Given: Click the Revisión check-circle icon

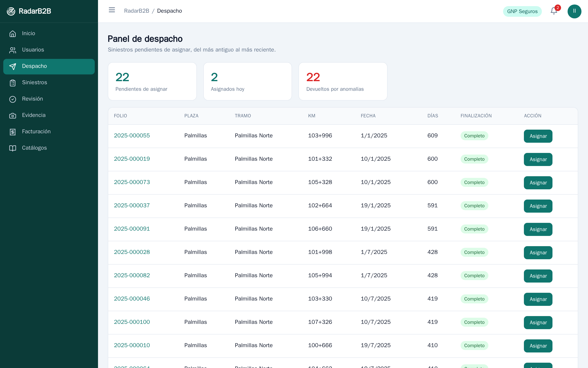Looking at the screenshot, I should point(13,99).
